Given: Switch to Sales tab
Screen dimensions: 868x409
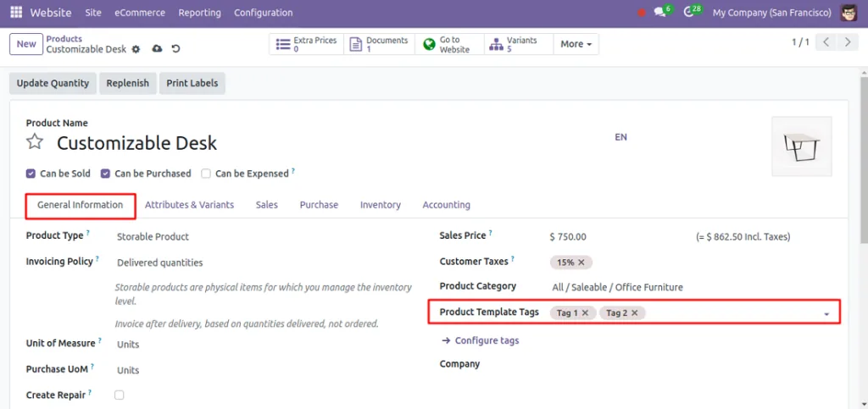Looking at the screenshot, I should pyautogui.click(x=267, y=205).
